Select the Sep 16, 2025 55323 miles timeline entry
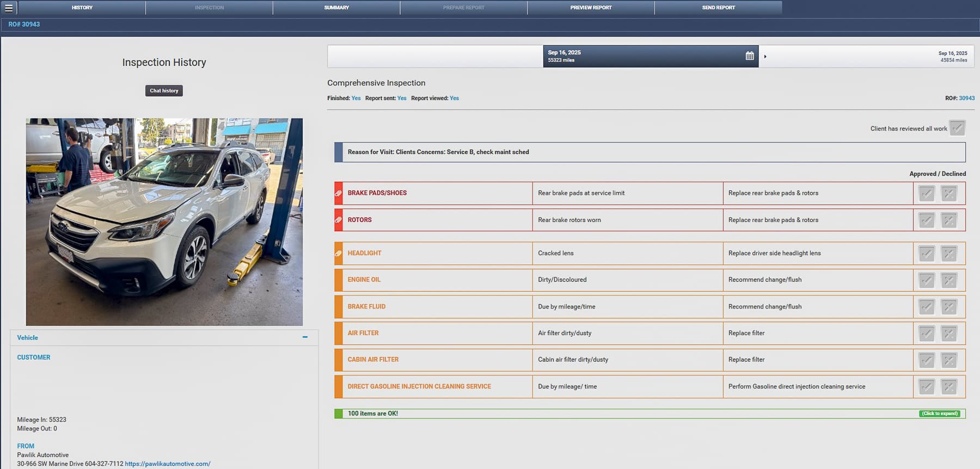The height and width of the screenshot is (469, 980). pos(642,56)
